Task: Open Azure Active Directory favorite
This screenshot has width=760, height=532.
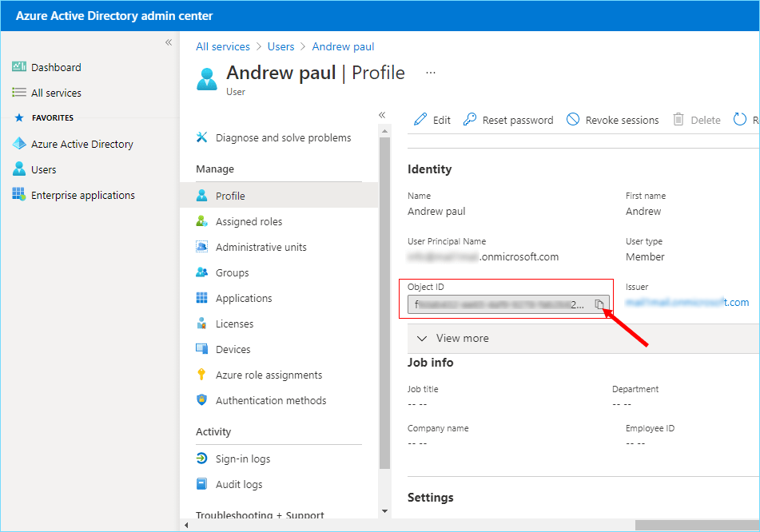Action: click(x=82, y=144)
